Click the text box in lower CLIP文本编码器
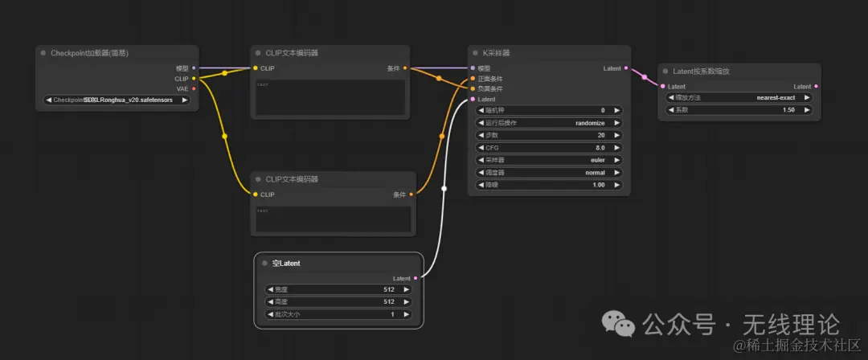The image size is (868, 360). 334,219
